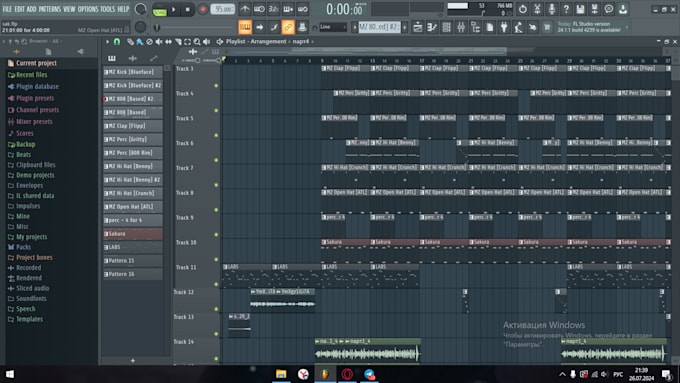
Task: Open the playlist options menu arrow
Action: coord(107,42)
